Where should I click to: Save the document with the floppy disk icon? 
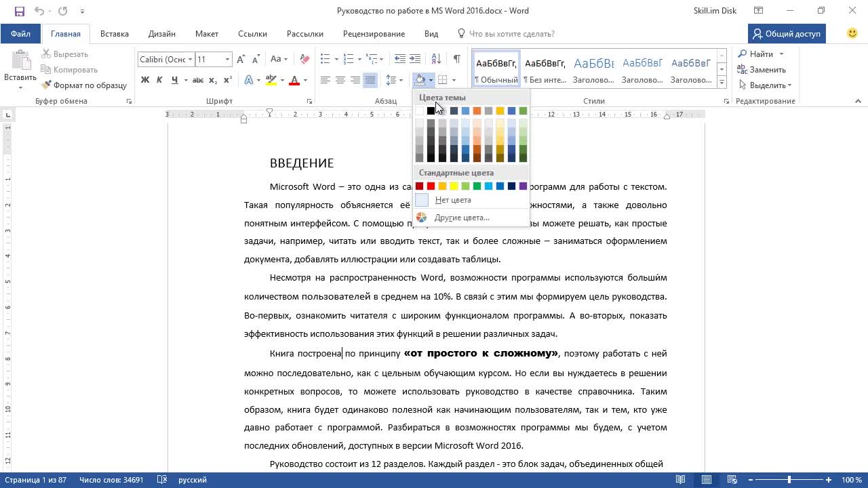(x=19, y=11)
